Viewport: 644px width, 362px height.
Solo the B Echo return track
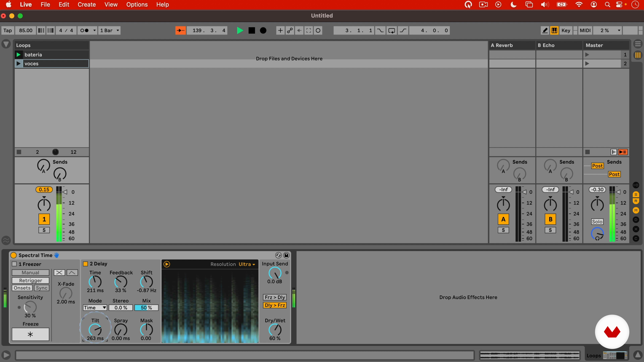click(550, 230)
